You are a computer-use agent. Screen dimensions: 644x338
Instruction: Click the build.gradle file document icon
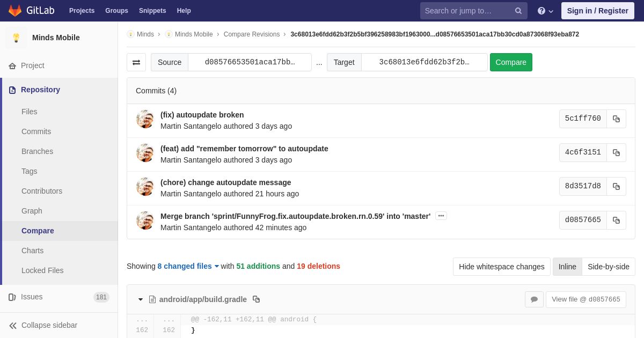(152, 299)
